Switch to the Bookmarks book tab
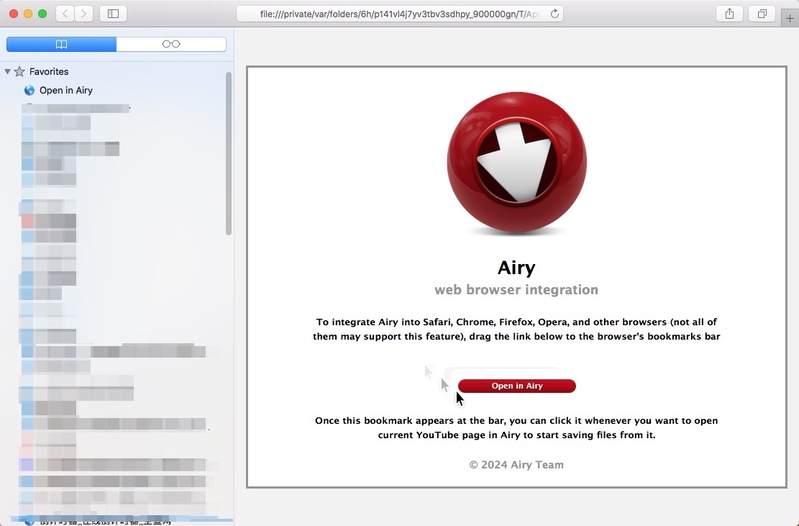This screenshot has height=526, width=799. [x=61, y=44]
